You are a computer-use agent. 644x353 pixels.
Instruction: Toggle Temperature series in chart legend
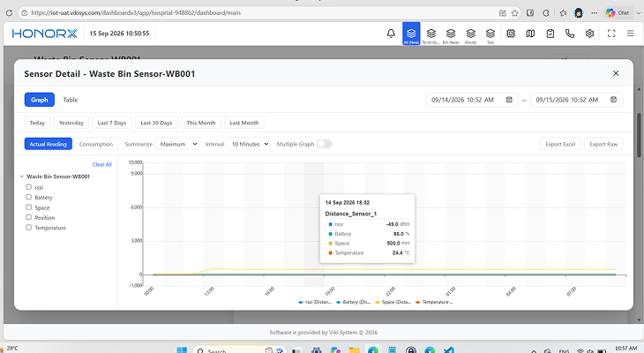[x=434, y=302]
